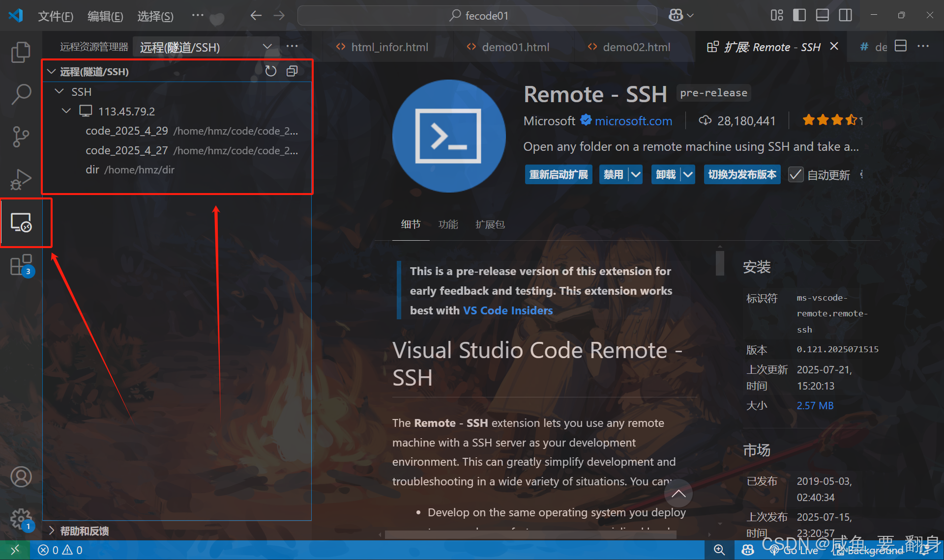Collapse the SSH tree node
The width and height of the screenshot is (944, 560).
point(59,91)
